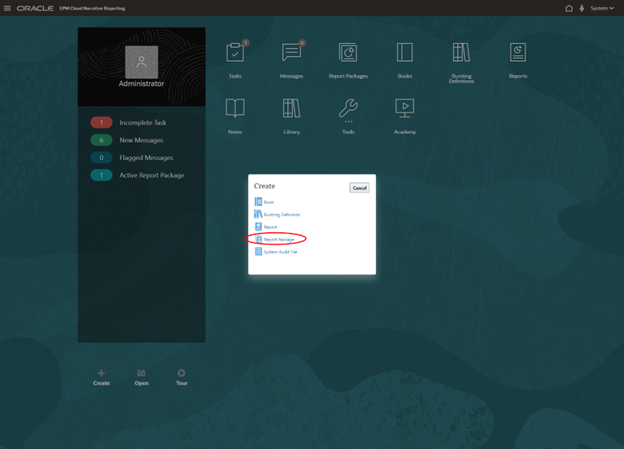Select Report Package in Create dialog

pyautogui.click(x=278, y=239)
